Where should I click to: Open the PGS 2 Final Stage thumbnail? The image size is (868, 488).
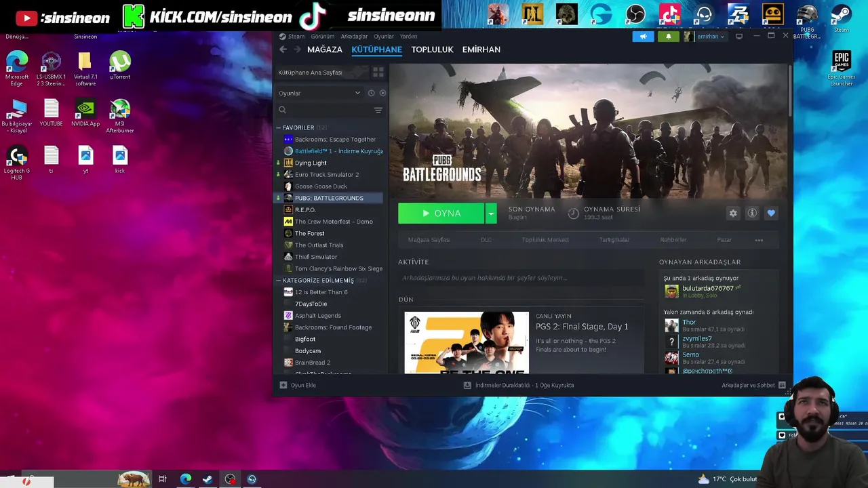click(467, 342)
